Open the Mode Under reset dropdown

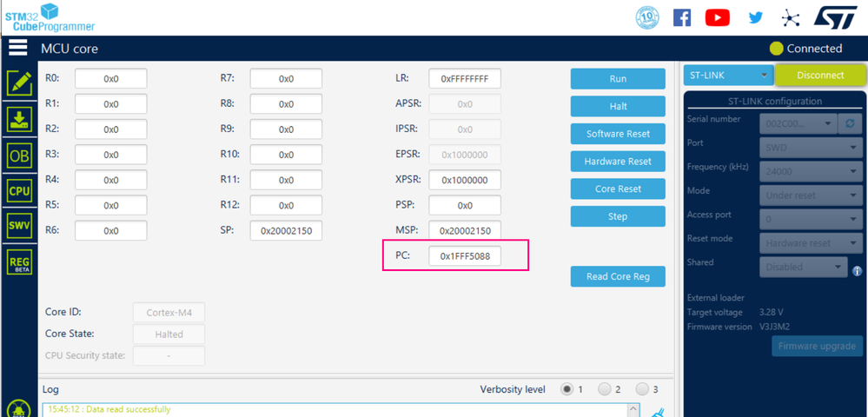(x=812, y=195)
